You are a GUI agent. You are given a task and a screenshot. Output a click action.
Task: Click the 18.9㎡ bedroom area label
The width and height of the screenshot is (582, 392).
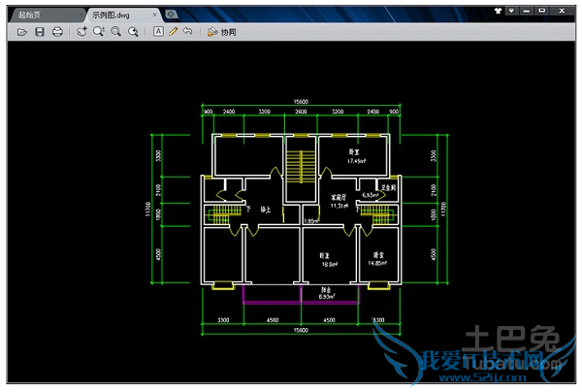pos(329,264)
